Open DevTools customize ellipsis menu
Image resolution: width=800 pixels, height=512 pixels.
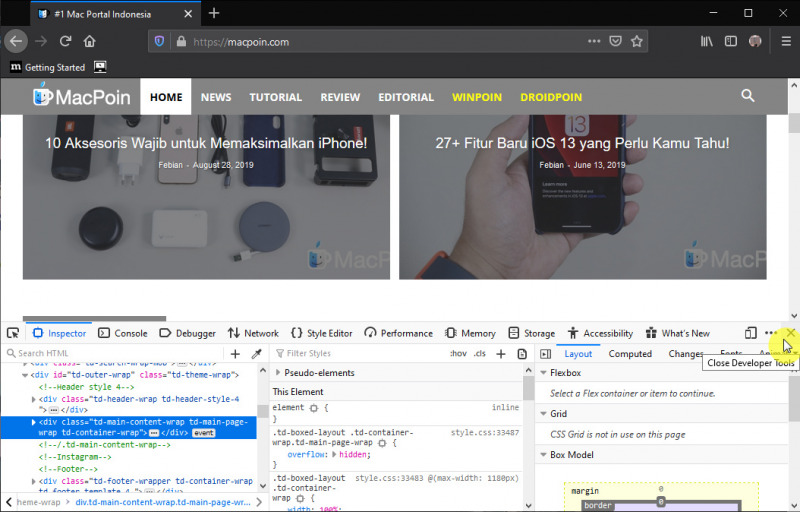[771, 333]
